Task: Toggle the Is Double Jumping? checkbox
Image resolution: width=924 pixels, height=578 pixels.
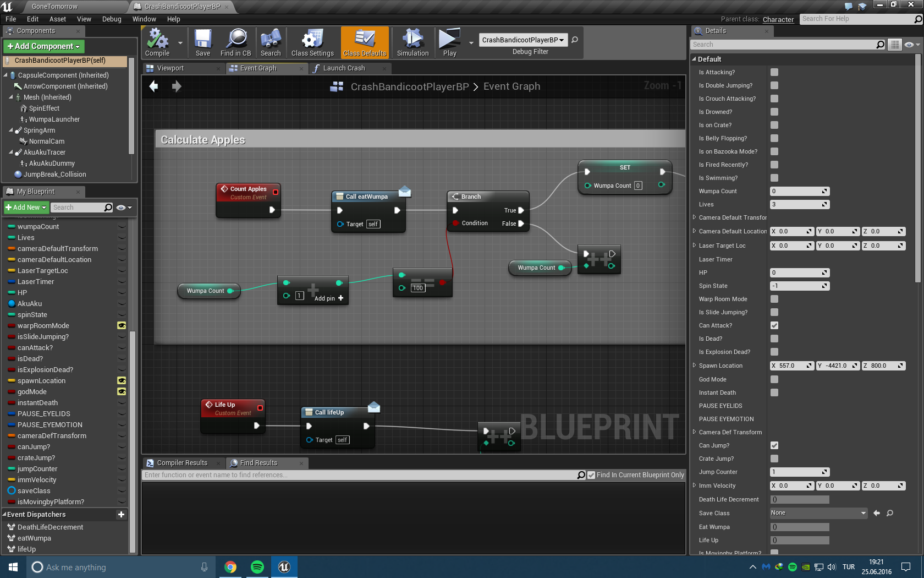Action: (x=774, y=85)
